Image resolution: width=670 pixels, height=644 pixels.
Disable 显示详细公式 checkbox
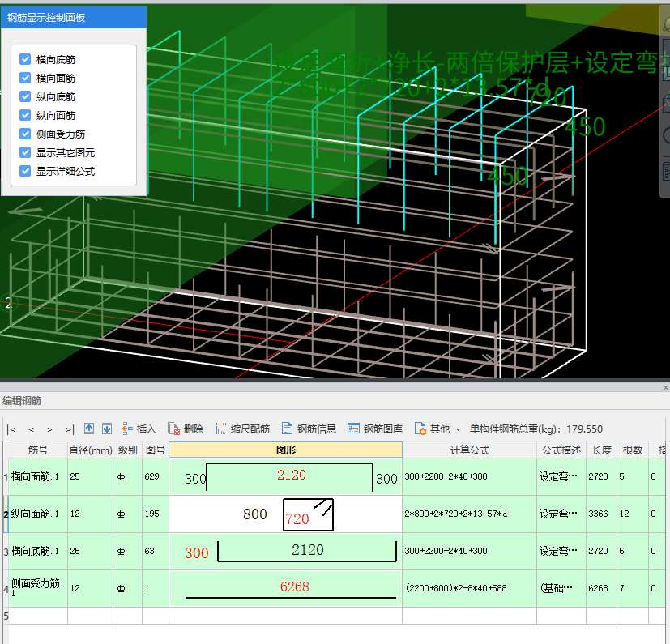point(25,172)
